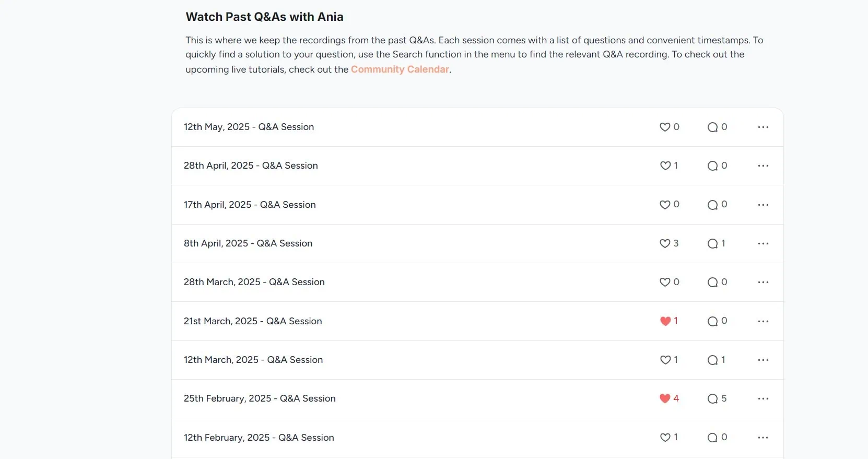Open the 28th March, 2025 - Q&A Session
The image size is (868, 459).
click(254, 282)
